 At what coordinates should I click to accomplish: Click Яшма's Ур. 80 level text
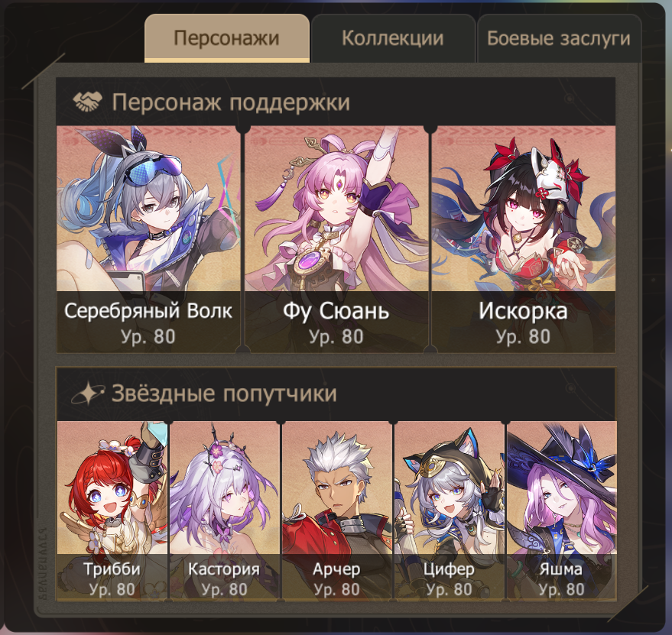coord(562,590)
